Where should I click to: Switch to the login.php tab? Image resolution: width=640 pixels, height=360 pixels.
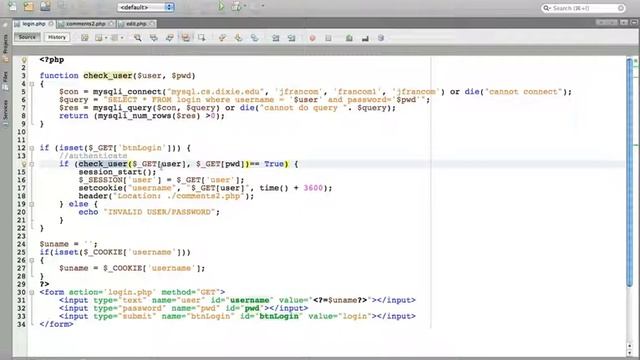tap(34, 24)
